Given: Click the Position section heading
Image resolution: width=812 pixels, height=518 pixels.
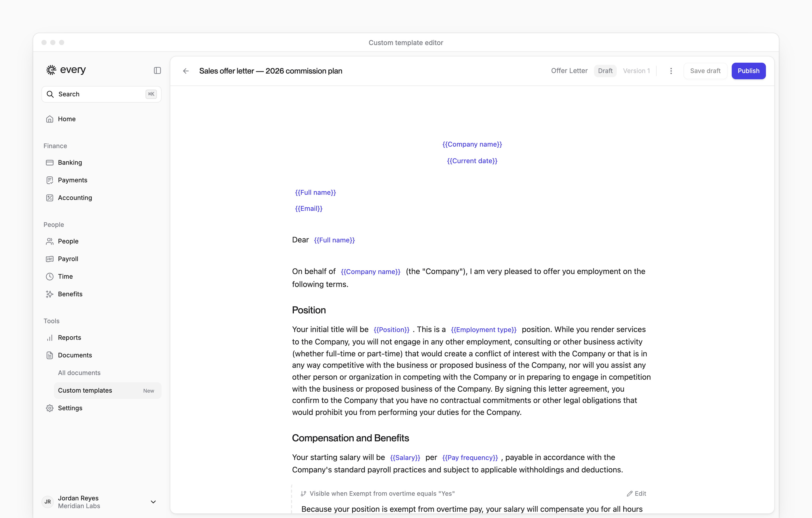Looking at the screenshot, I should pos(309,310).
